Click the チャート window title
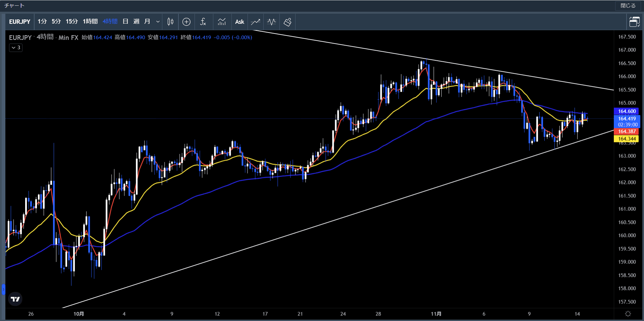 [14, 6]
